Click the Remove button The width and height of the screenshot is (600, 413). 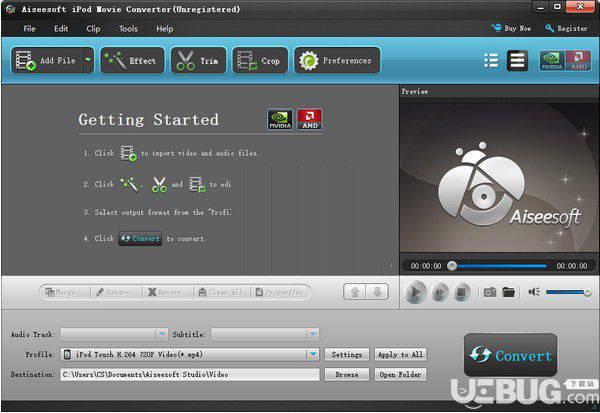(168, 292)
